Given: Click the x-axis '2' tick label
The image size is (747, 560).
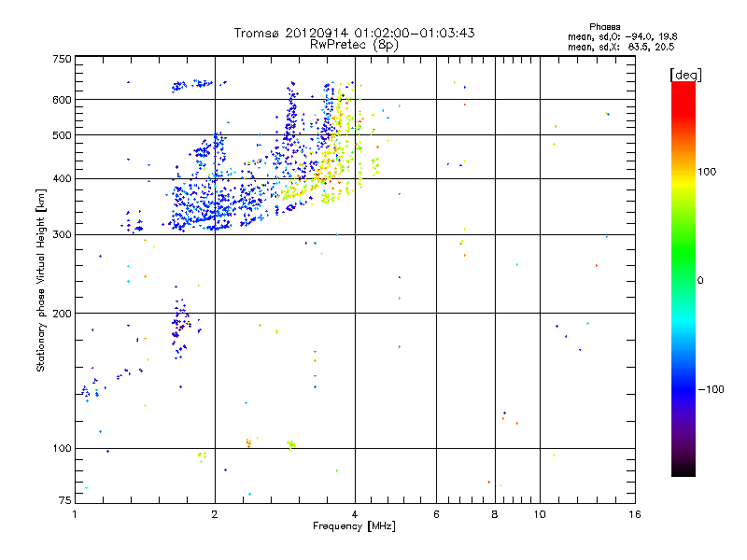Looking at the screenshot, I should [x=215, y=514].
